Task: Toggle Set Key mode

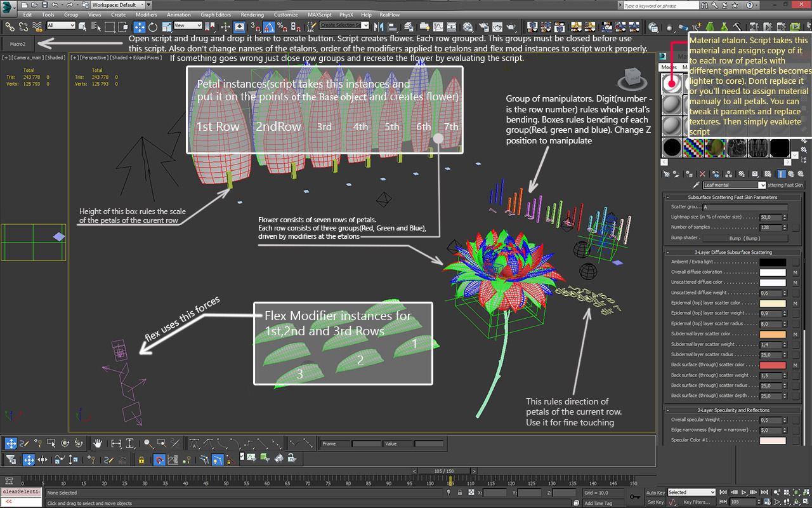Action: (x=655, y=502)
